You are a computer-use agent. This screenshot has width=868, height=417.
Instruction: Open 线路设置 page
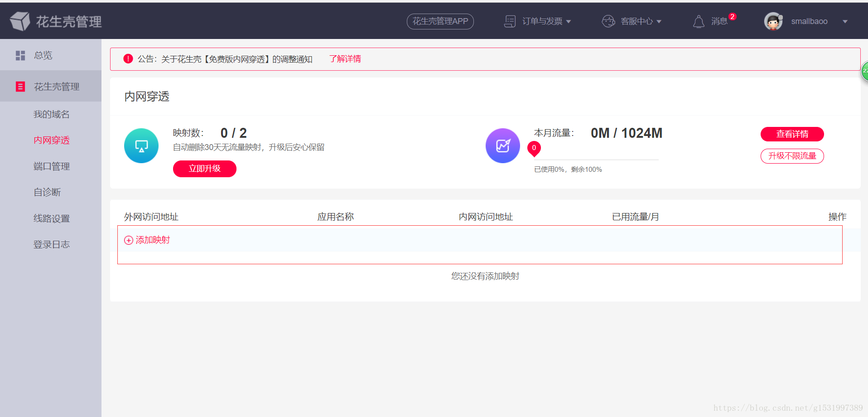click(52, 218)
